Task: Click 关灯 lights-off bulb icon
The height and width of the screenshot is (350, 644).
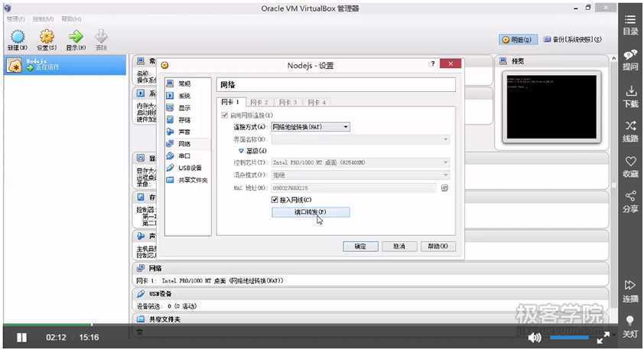Action: (x=630, y=327)
